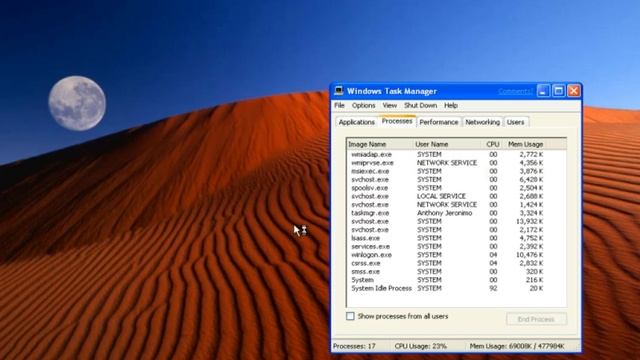Select the taskmgr.exe process row
The height and width of the screenshot is (360, 640).
pyautogui.click(x=456, y=213)
